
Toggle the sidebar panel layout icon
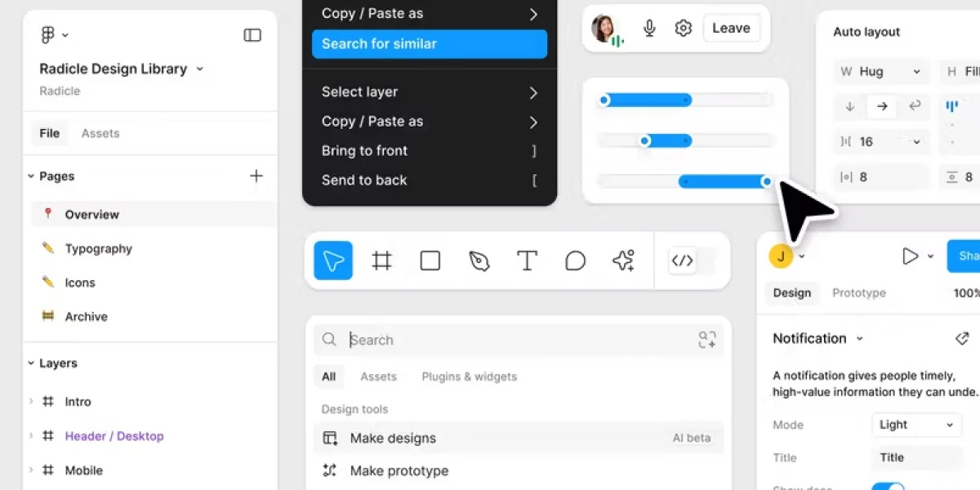[x=252, y=35]
